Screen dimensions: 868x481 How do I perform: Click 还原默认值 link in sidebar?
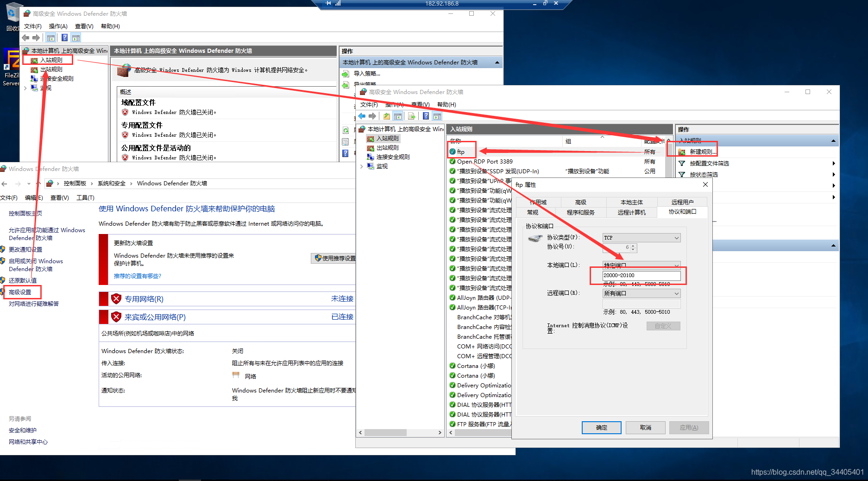point(23,280)
